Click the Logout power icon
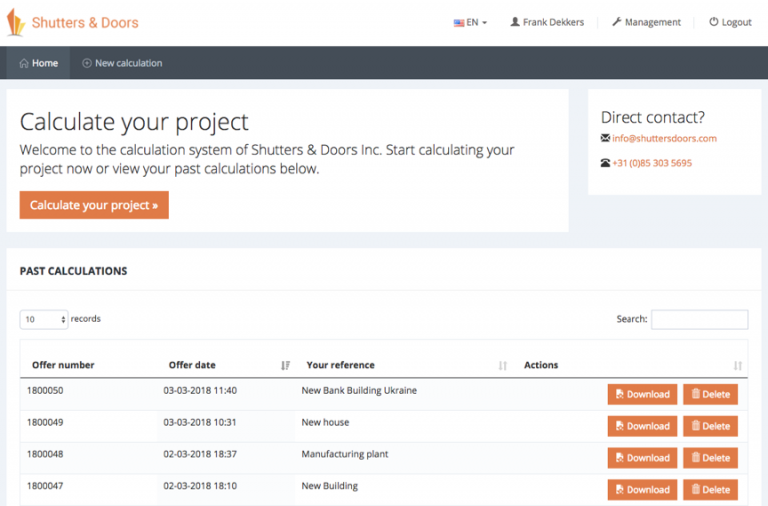Image resolution: width=768 pixels, height=506 pixels. [714, 22]
